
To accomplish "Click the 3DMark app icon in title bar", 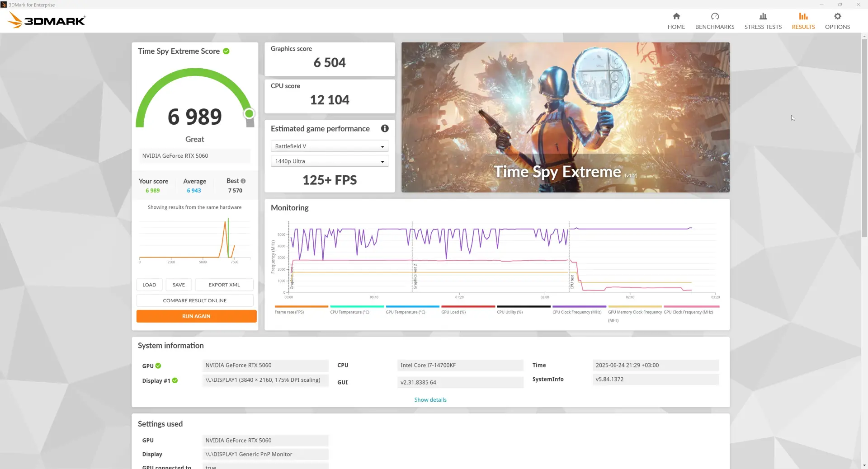I will (x=4, y=5).
